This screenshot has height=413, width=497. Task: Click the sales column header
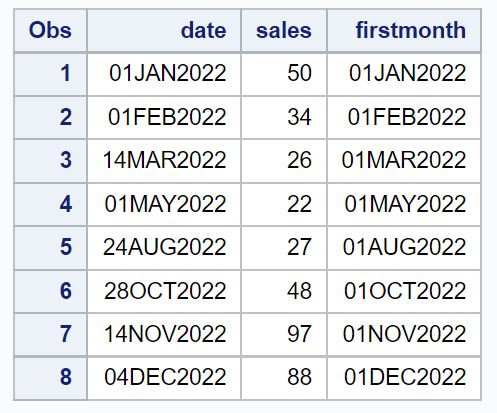click(x=284, y=31)
